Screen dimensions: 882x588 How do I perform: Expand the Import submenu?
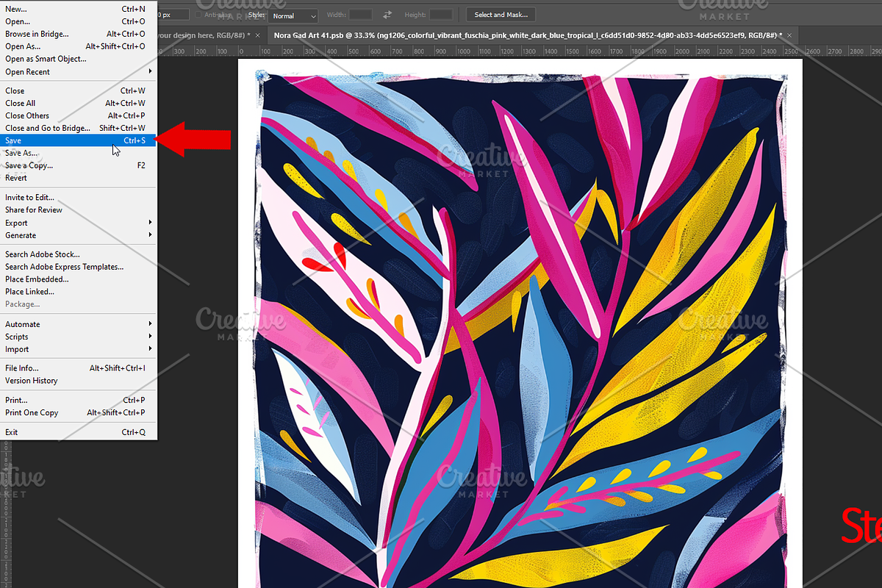[x=78, y=349]
